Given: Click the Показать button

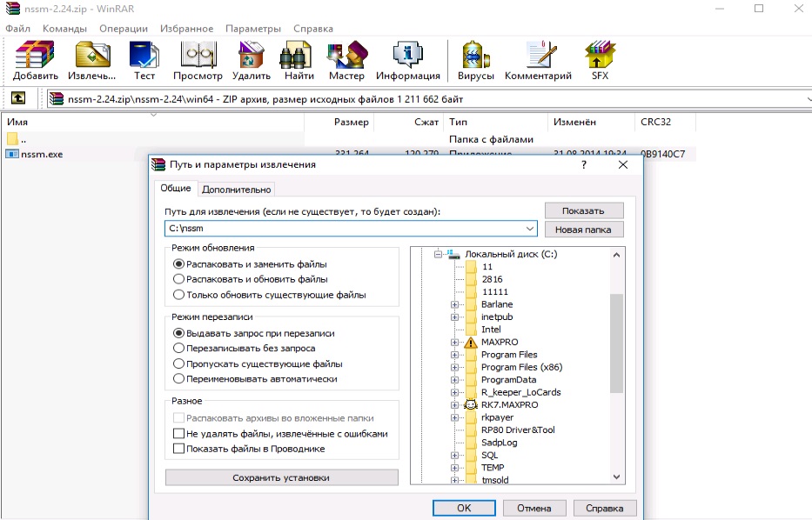Looking at the screenshot, I should click(x=584, y=210).
